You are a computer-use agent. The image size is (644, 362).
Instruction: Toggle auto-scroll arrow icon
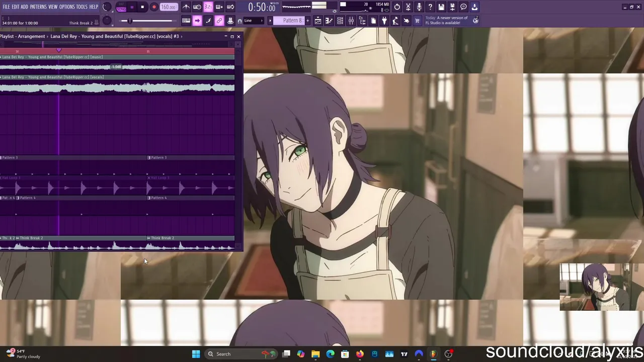pos(197,21)
